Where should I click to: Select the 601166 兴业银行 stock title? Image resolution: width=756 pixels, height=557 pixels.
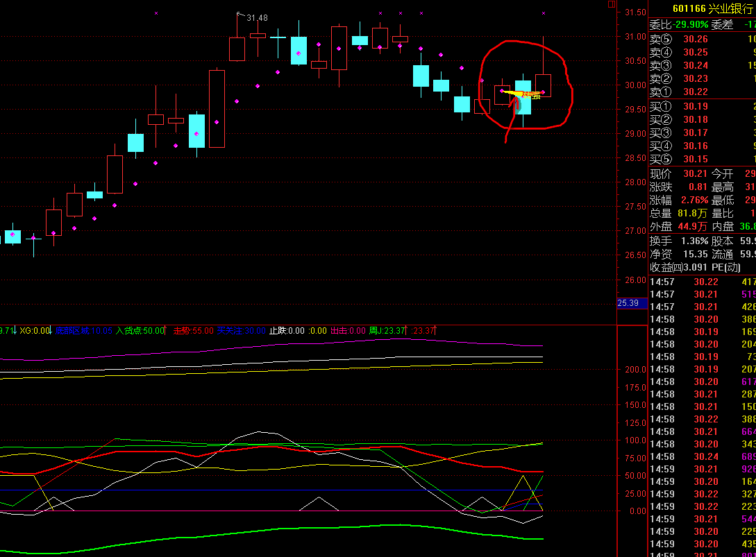[x=712, y=8]
